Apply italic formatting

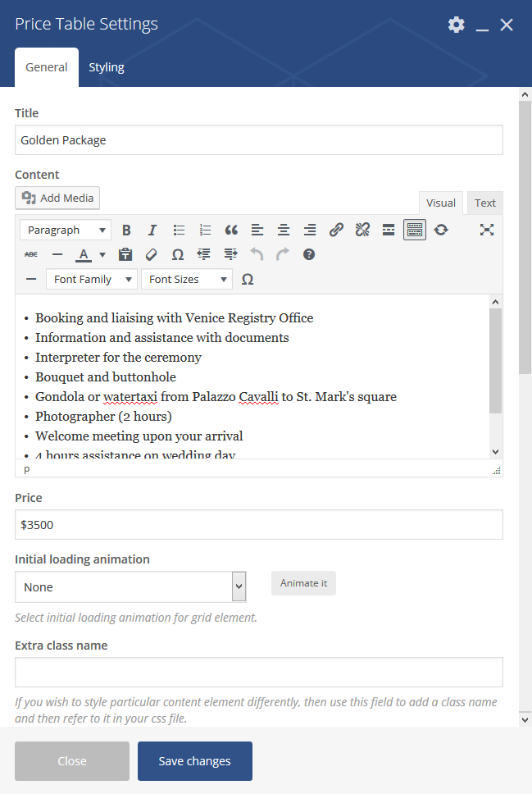[152, 230]
